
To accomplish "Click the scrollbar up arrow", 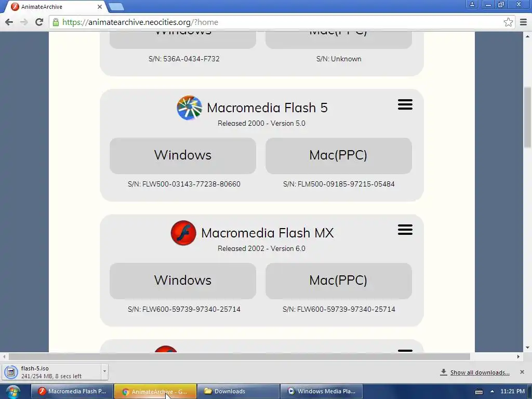I will (527, 36).
